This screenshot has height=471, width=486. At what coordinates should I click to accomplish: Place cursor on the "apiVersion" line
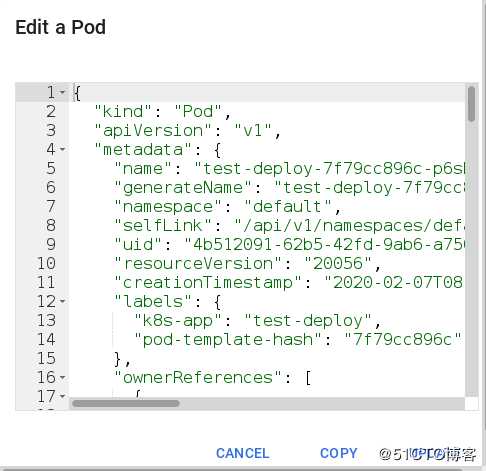[x=188, y=130]
